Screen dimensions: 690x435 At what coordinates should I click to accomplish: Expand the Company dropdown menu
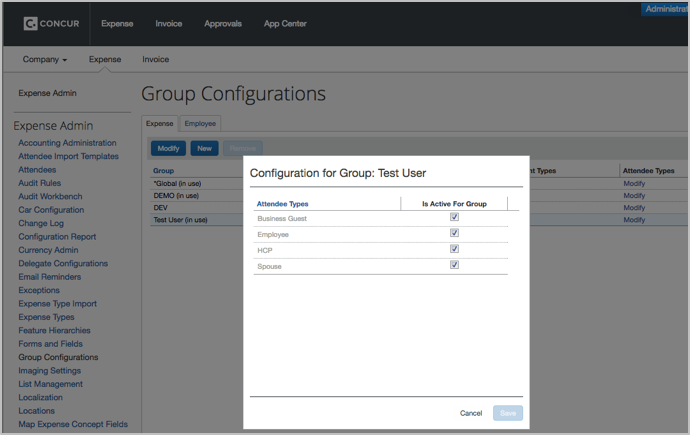tap(45, 59)
